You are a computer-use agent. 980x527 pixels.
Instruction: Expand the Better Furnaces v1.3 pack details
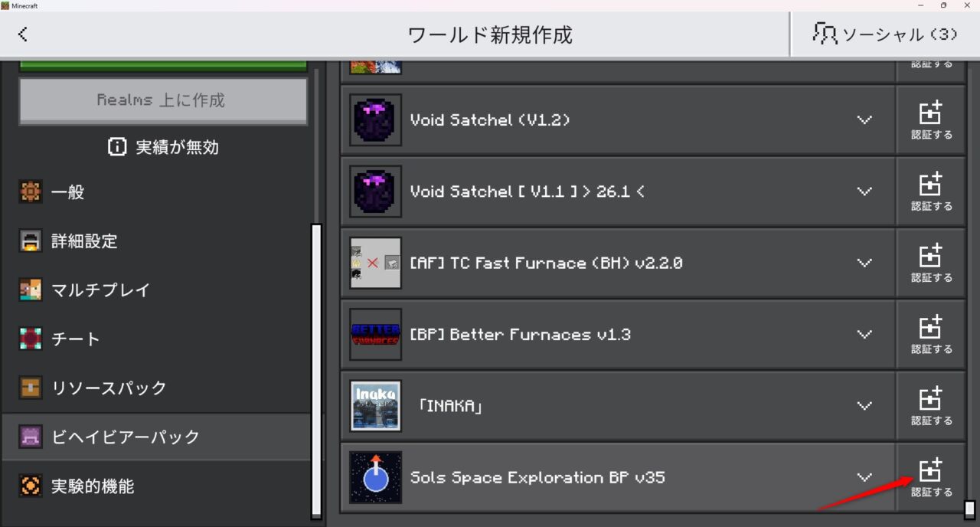pyautogui.click(x=864, y=335)
